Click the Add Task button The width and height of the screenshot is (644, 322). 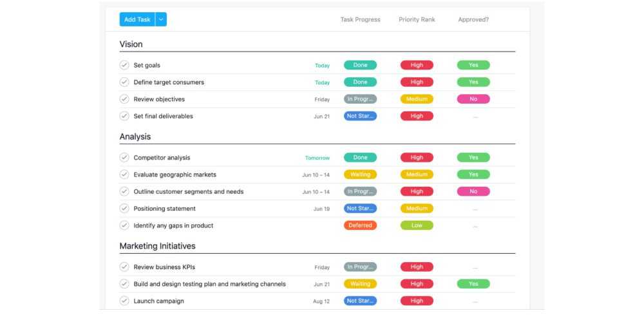(137, 19)
